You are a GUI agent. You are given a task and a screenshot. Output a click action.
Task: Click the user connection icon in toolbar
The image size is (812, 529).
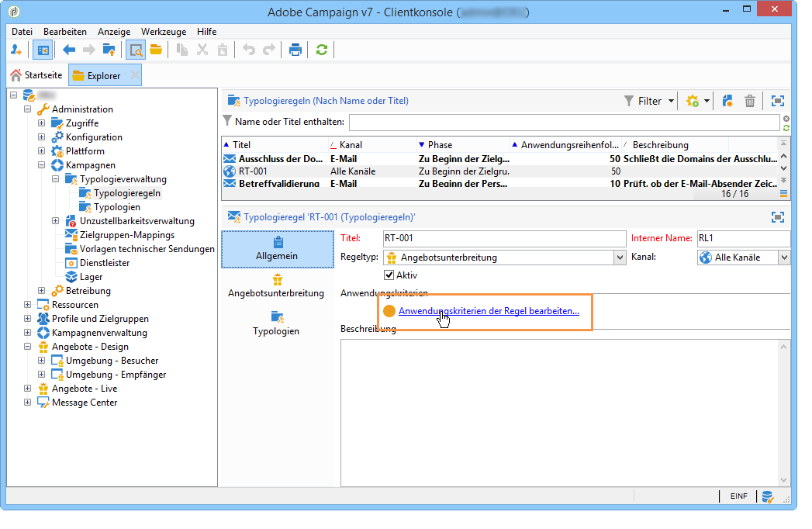click(16, 50)
